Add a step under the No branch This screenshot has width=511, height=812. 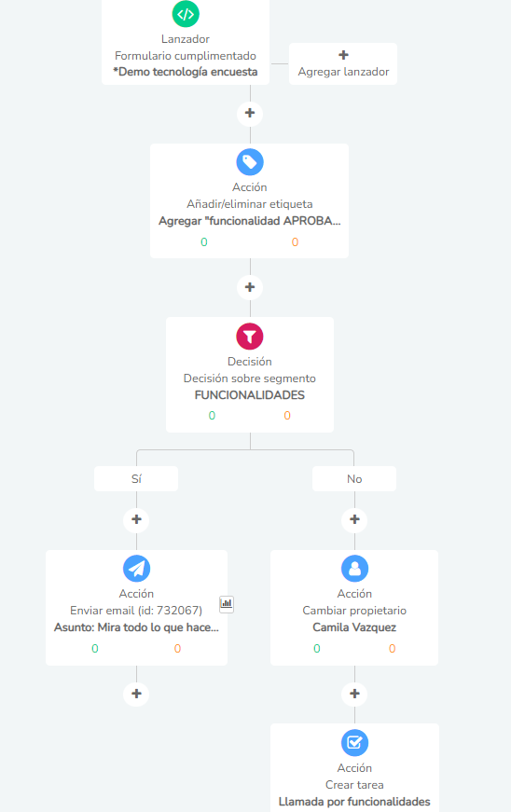354,519
